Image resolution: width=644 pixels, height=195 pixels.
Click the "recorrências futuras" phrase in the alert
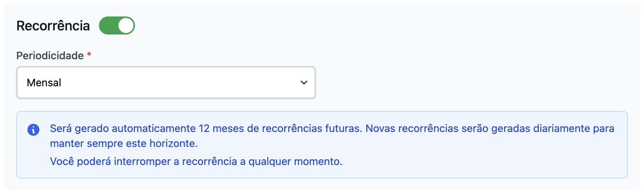312,129
